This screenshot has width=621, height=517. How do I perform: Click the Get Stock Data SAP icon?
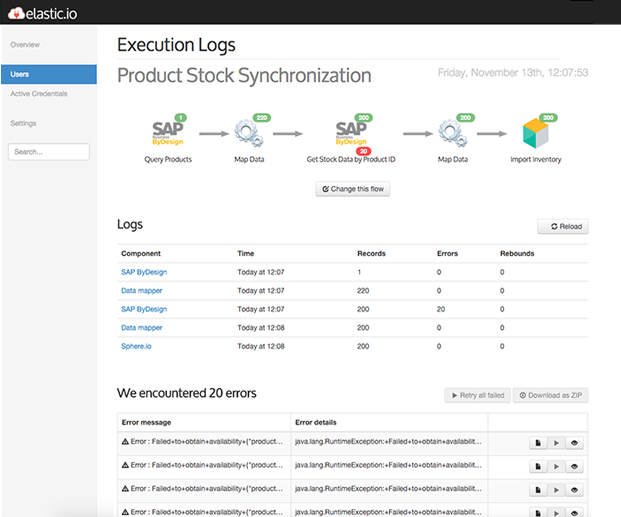[351, 134]
